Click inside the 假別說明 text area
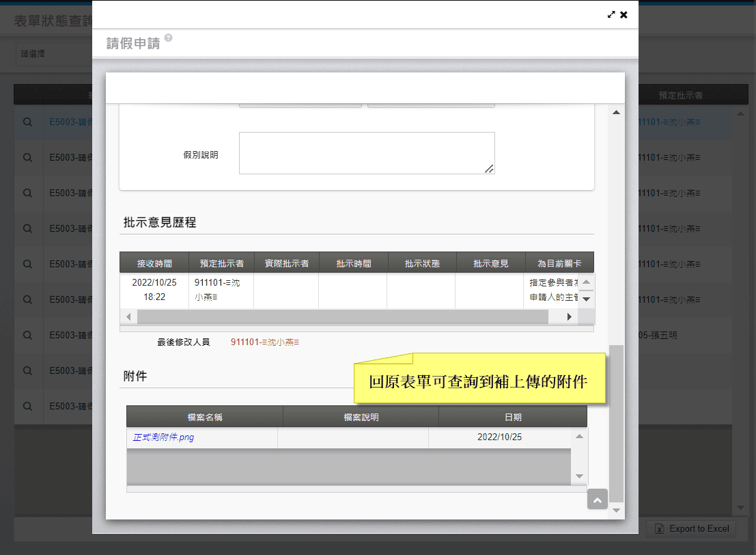756x555 pixels. click(366, 153)
